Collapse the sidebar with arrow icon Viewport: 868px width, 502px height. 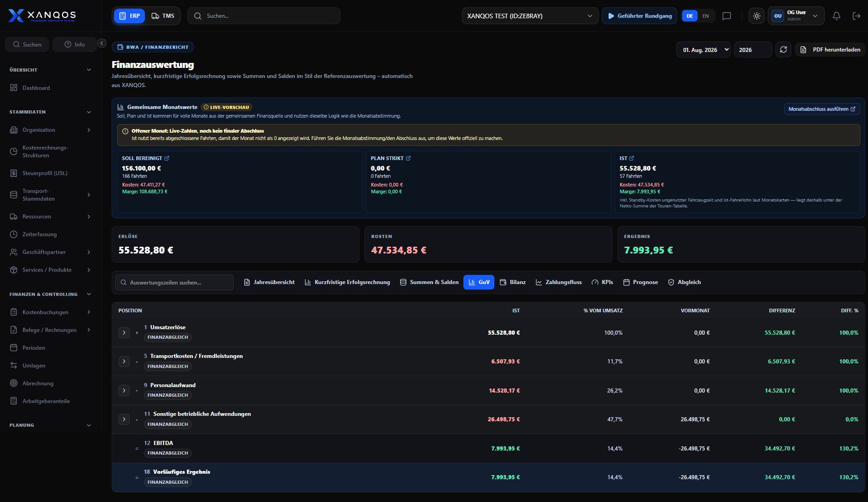coord(102,43)
